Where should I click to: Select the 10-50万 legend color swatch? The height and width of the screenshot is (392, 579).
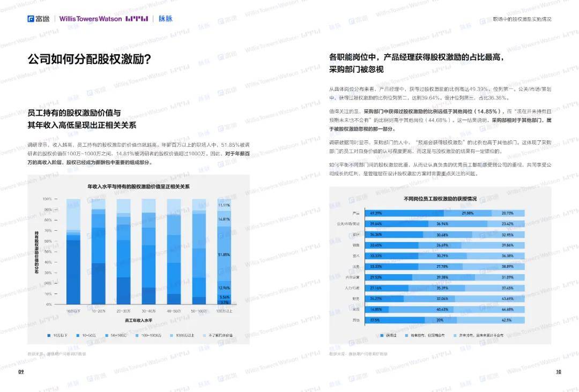point(78,336)
